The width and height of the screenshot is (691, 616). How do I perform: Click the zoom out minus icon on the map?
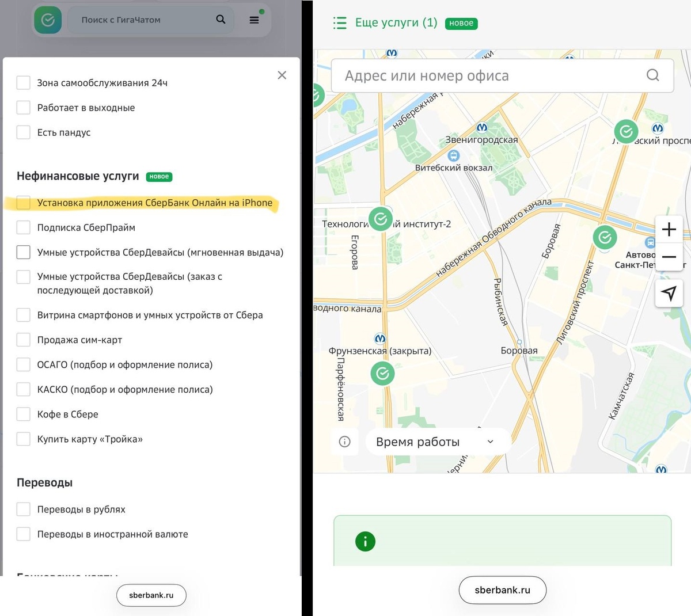[x=669, y=258]
